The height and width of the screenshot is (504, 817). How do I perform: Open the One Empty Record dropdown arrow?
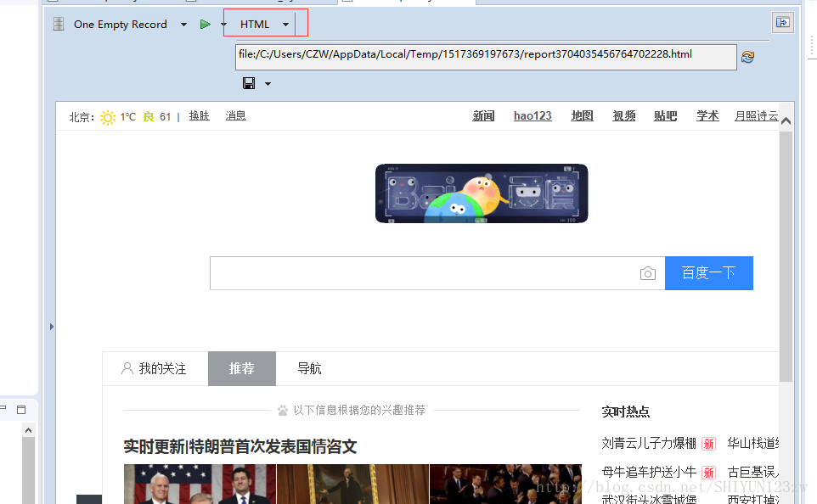[x=183, y=25]
